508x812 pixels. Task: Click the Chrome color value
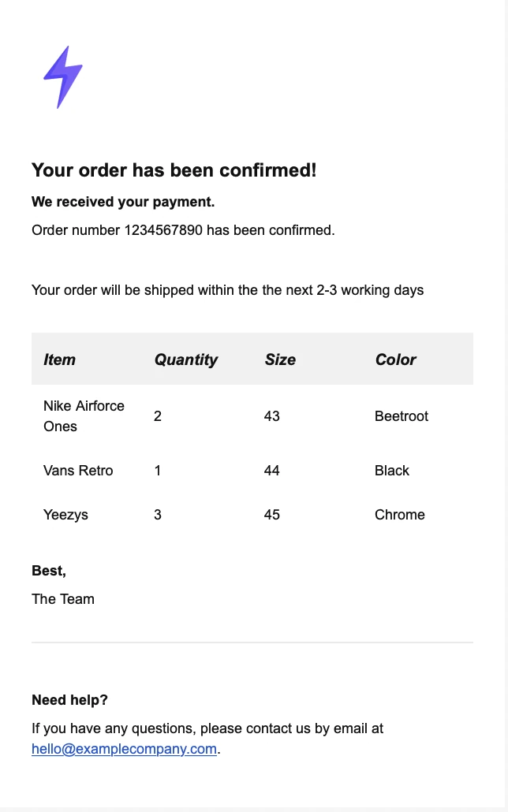(400, 515)
